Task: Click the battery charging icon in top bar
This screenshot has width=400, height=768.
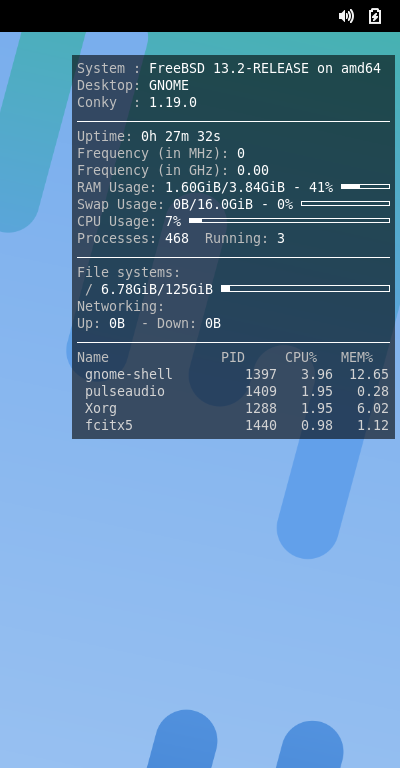Action: (375, 16)
